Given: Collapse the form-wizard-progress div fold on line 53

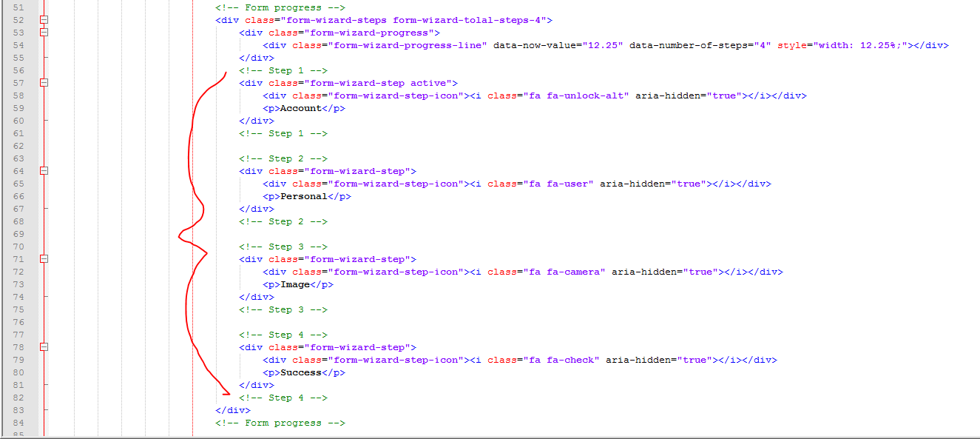Looking at the screenshot, I should point(44,33).
